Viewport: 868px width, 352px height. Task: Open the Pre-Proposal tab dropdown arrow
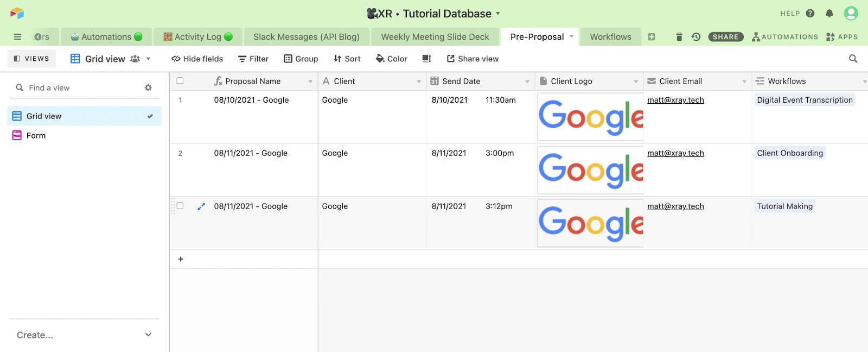tap(571, 36)
